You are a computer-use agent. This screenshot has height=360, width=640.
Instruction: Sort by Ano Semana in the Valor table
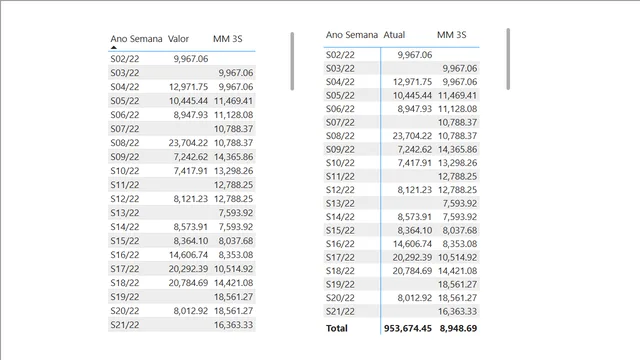pos(136,39)
